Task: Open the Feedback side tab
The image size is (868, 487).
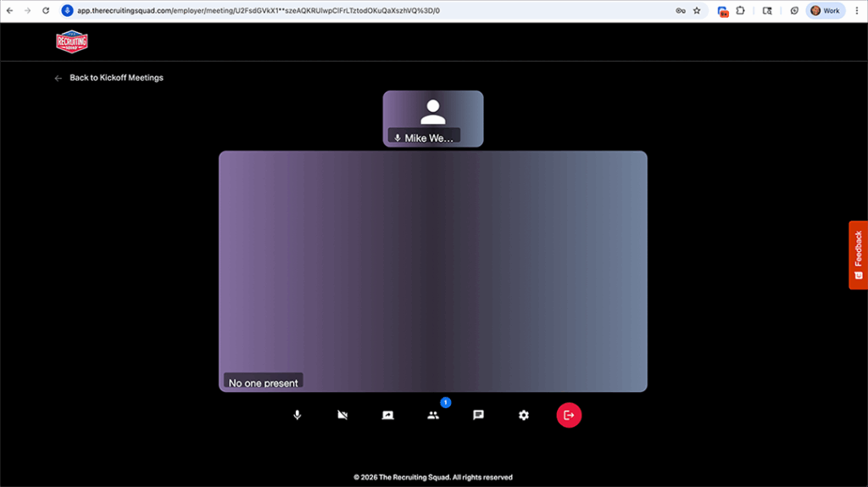Action: click(x=858, y=255)
